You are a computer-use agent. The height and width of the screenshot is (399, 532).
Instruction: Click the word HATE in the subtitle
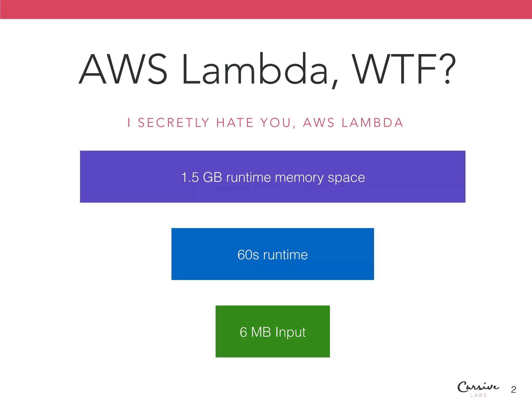click(x=235, y=123)
